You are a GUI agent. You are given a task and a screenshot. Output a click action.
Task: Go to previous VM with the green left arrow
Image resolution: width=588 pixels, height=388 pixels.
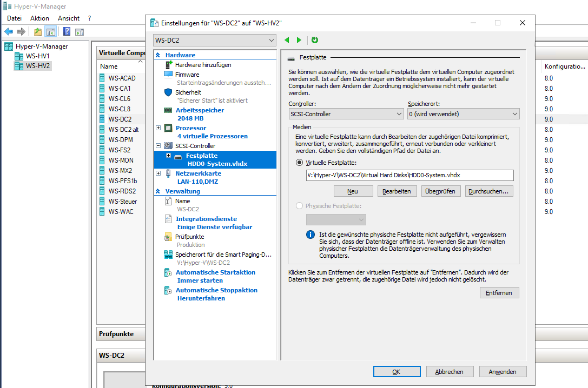pyautogui.click(x=287, y=40)
